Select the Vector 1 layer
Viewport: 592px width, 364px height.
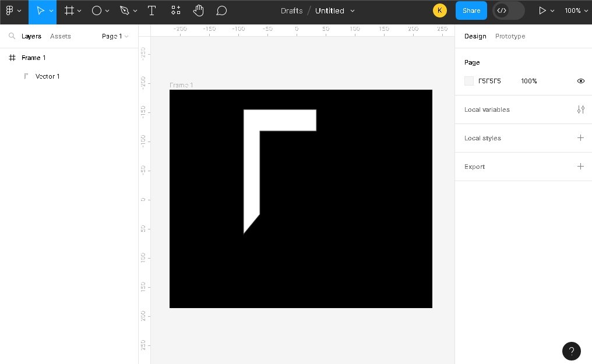click(x=47, y=76)
